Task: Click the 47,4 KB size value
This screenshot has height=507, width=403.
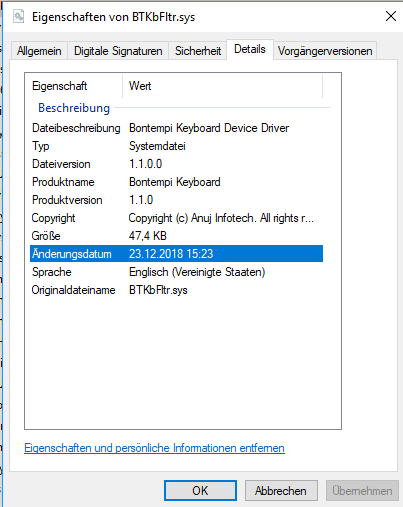Action: 147,236
